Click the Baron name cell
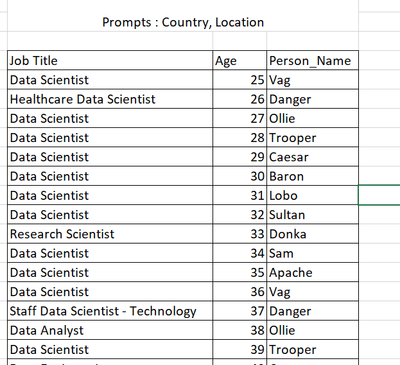Screen dimensions: 400x365 click(x=313, y=176)
